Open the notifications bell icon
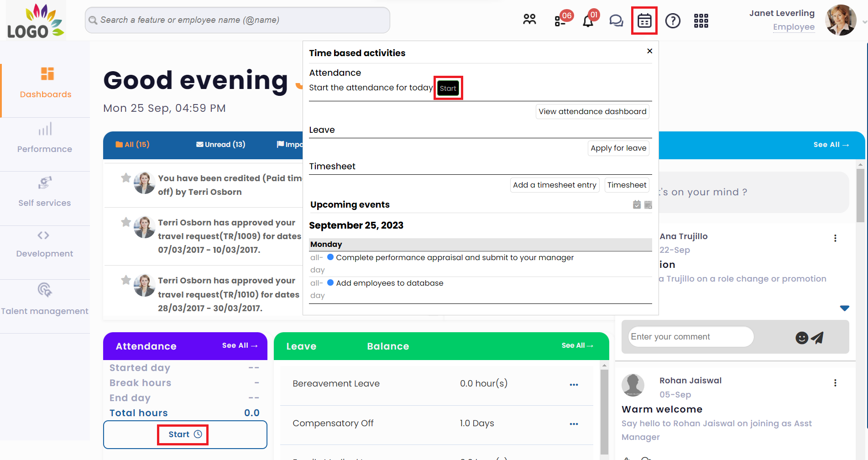The image size is (868, 460). [x=588, y=21]
